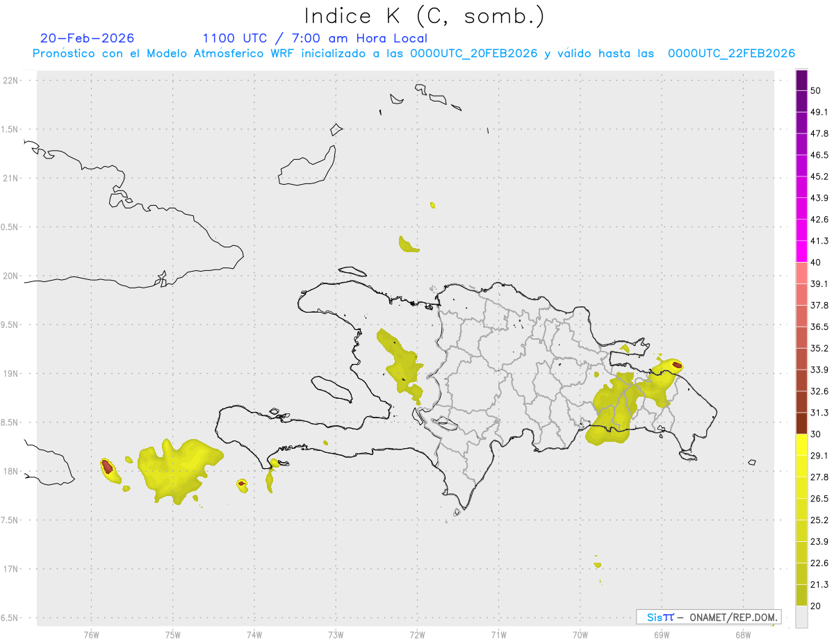Click the colorbar value 47.8
The height and width of the screenshot is (644, 834).
coord(819,133)
